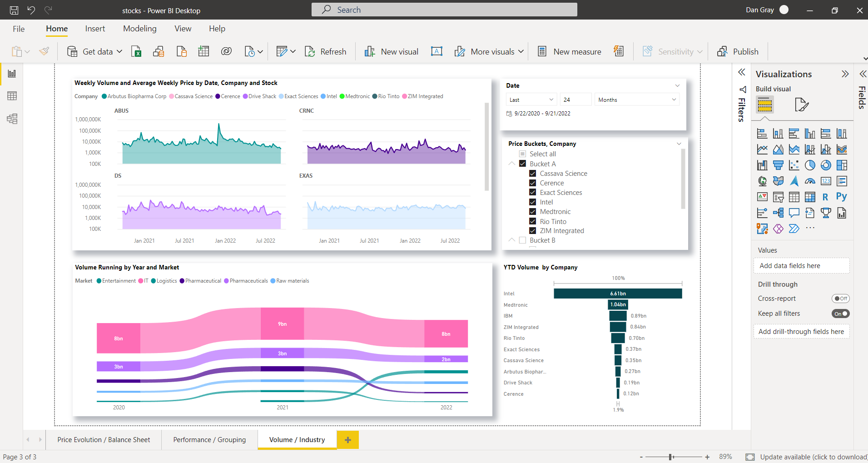This screenshot has height=463, width=868.
Task: Uncheck the Intel checkbox in slicer
Action: click(533, 202)
